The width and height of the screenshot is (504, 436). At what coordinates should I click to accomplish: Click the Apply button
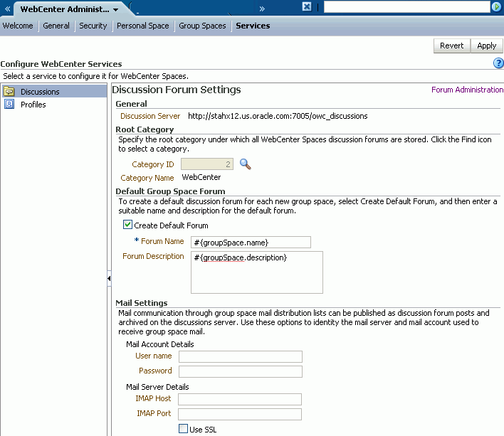[x=487, y=46]
